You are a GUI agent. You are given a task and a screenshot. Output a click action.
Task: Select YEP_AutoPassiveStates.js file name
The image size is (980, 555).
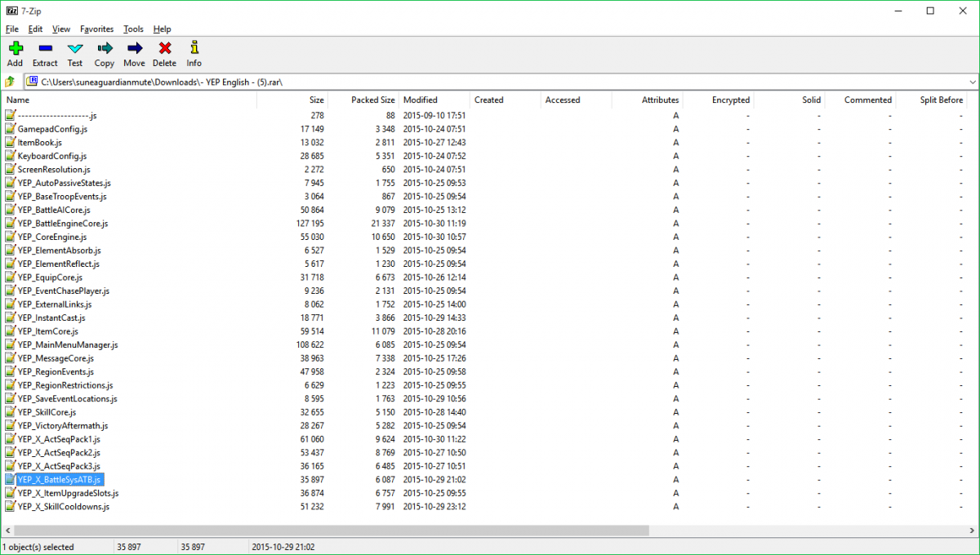[64, 183]
